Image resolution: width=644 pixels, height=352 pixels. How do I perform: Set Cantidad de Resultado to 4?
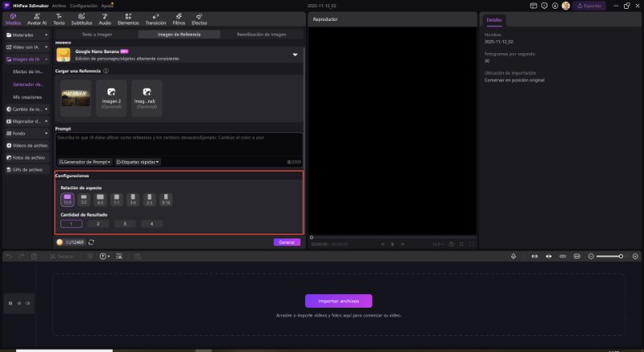[151, 223]
